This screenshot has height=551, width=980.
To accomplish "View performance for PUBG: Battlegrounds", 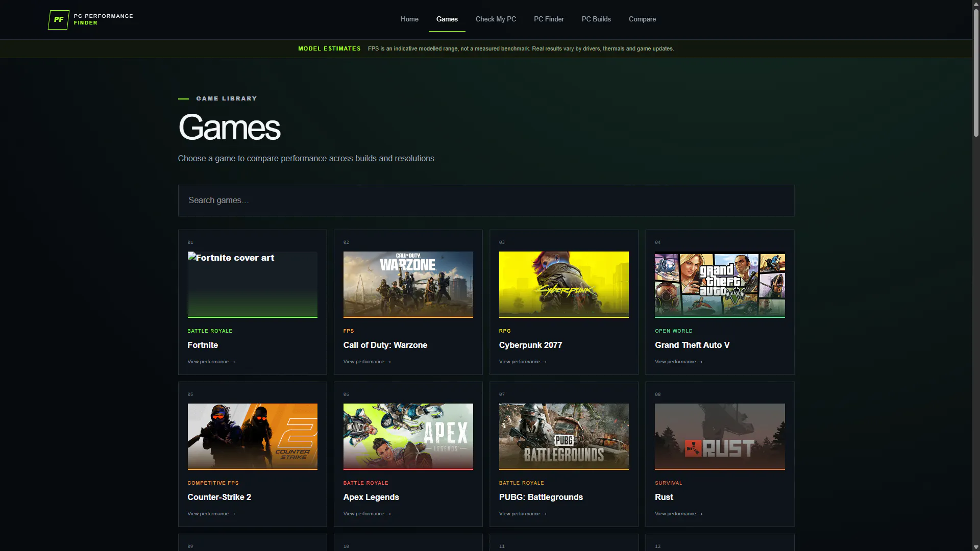I will [523, 514].
